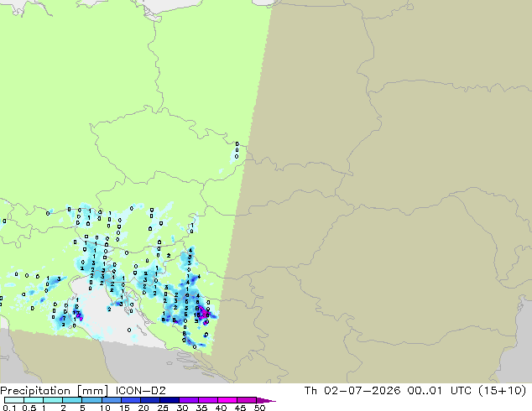The image size is (532, 411).
Task: Click legend label '50'
Action: tap(259, 408)
